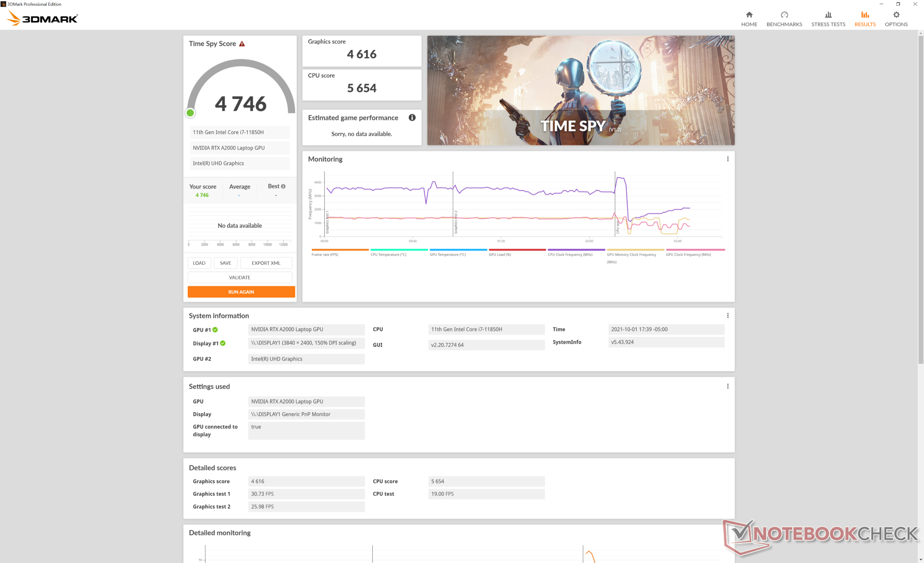Screen dimensions: 924x563
Task: Click the info icon for Estimated game performance
Action: tap(412, 118)
